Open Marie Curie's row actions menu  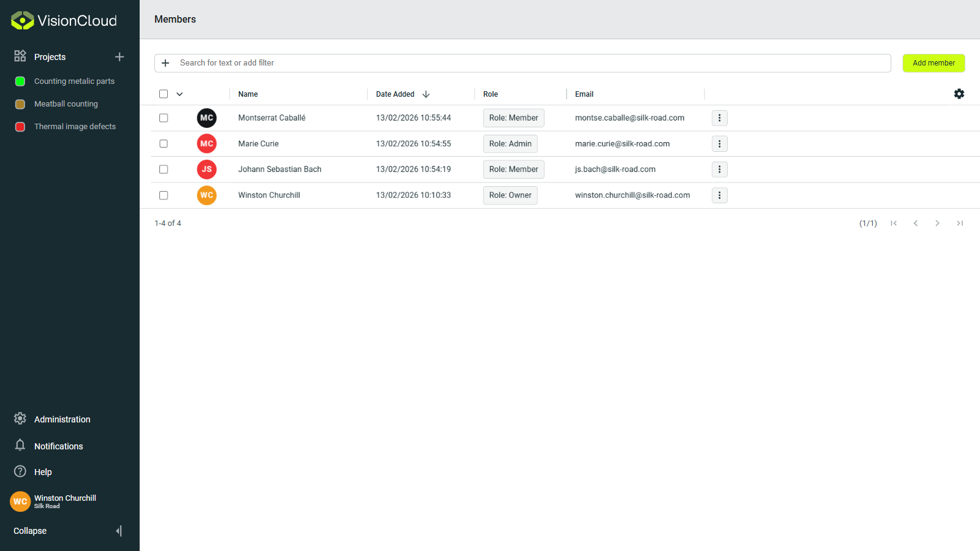719,143
